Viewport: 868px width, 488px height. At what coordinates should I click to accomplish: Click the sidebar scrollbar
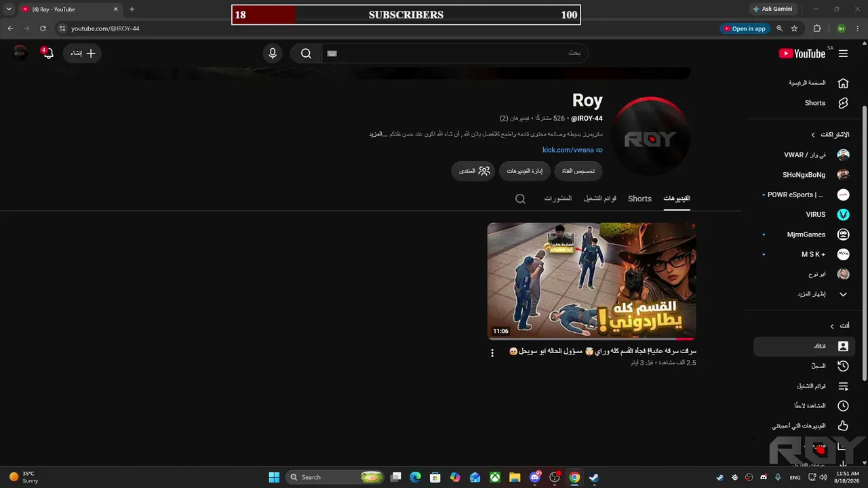pyautogui.click(x=865, y=244)
